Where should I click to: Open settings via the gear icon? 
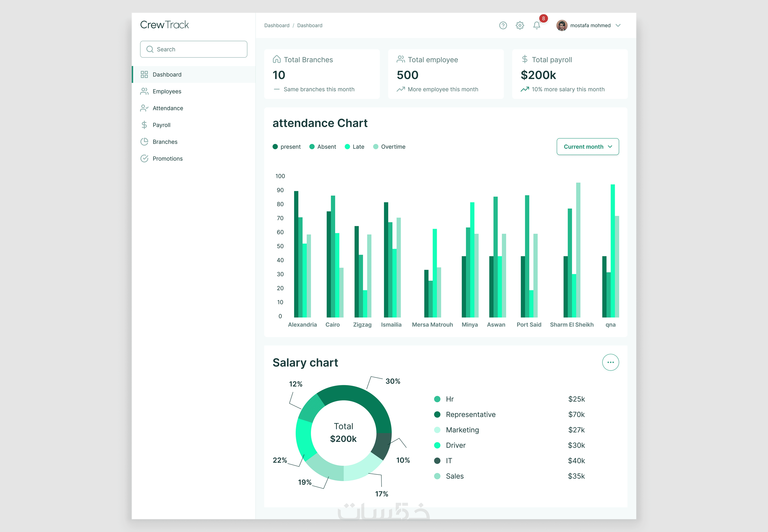(x=520, y=25)
